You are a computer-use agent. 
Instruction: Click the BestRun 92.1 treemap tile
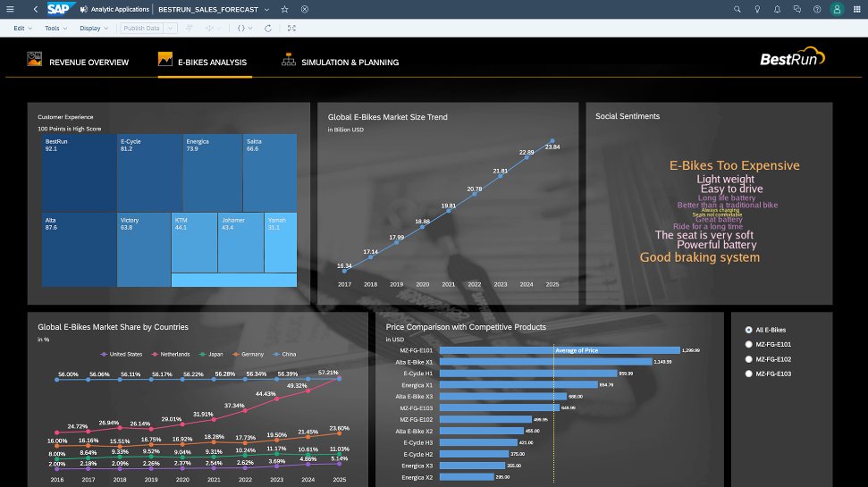[79, 172]
